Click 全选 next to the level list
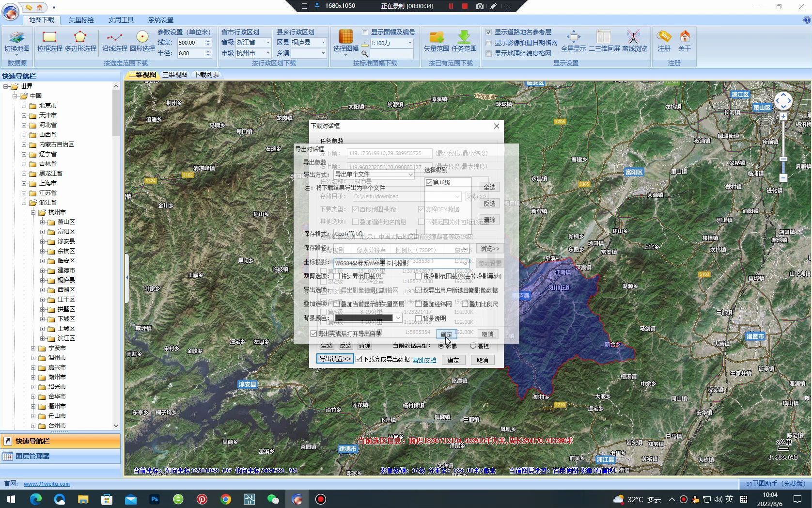This screenshot has width=812, height=508. 489,187
